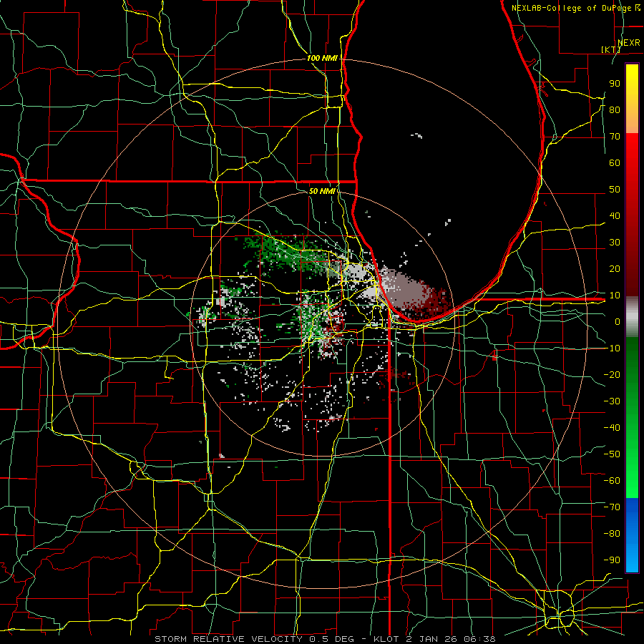Click the [KT] units label
The height and width of the screenshot is (644, 644).
point(610,49)
